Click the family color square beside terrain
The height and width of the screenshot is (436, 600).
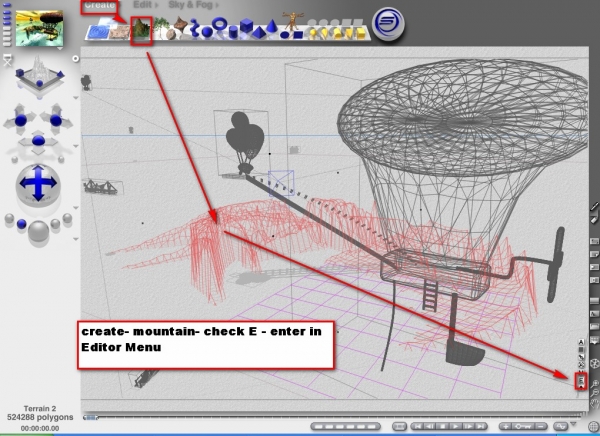point(581,349)
